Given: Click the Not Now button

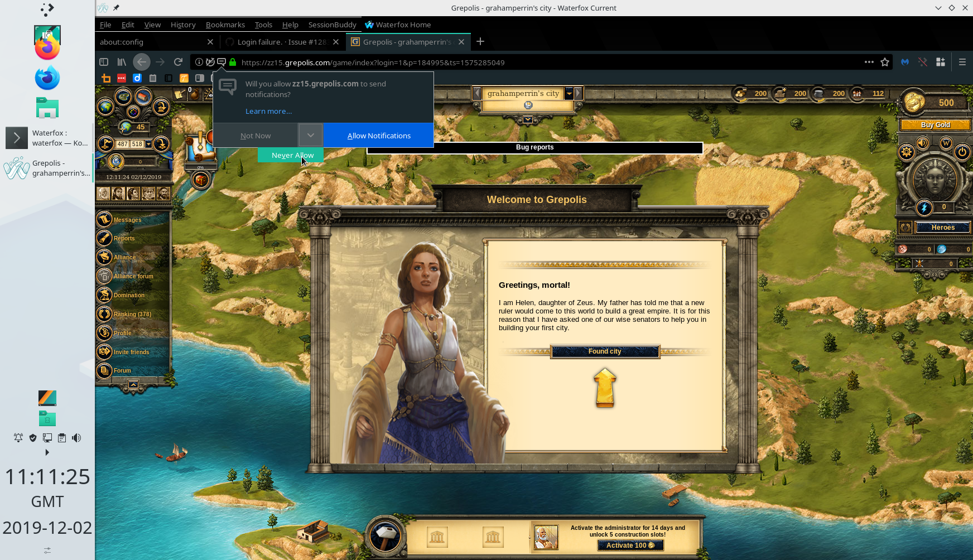Looking at the screenshot, I should point(256,135).
